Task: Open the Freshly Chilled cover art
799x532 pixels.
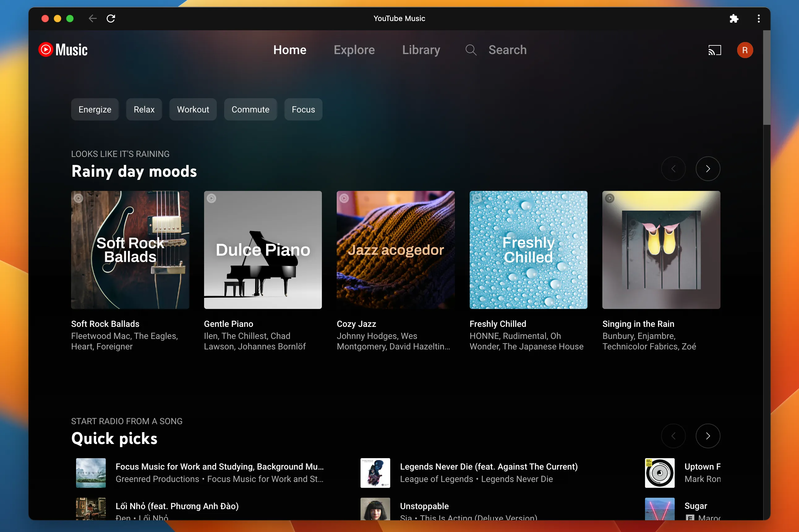Action: 528,250
